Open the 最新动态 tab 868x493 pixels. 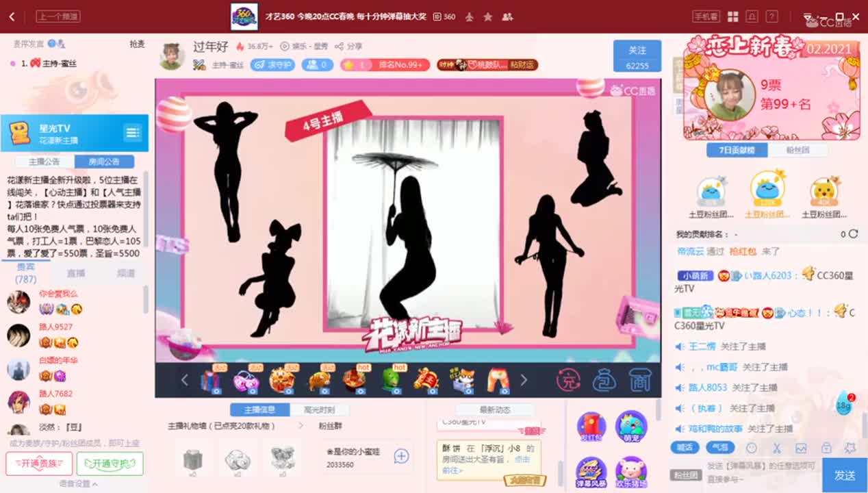tap(495, 409)
